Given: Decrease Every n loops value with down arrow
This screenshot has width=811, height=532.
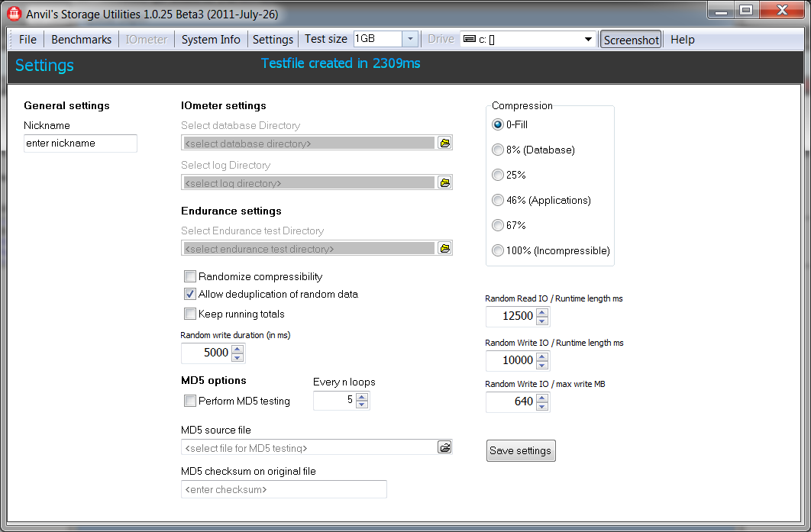Looking at the screenshot, I should pyautogui.click(x=361, y=405).
